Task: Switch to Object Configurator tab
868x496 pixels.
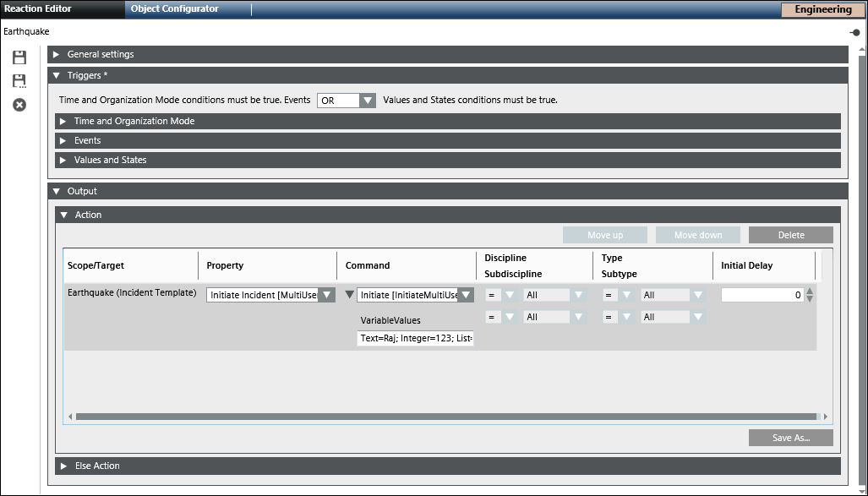Action: tap(175, 9)
